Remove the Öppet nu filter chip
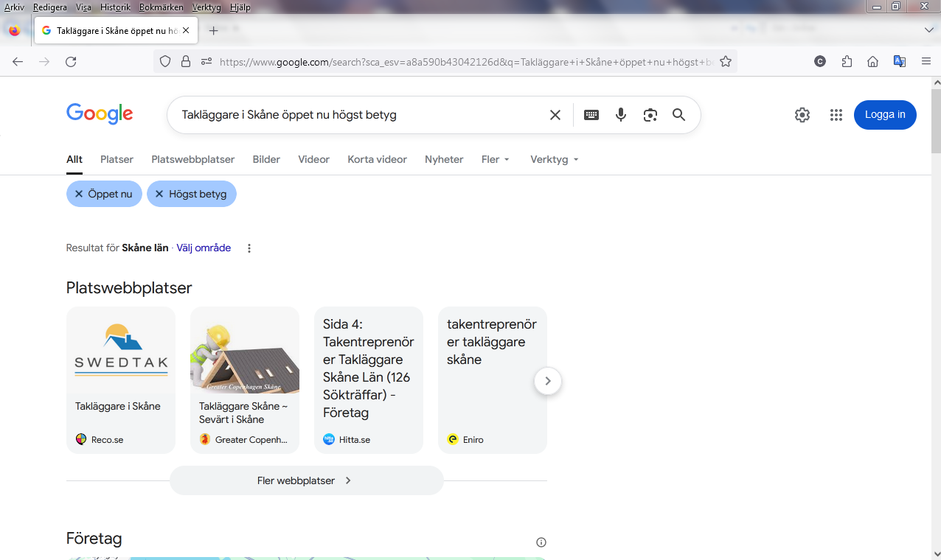The height and width of the screenshot is (560, 941). [79, 194]
